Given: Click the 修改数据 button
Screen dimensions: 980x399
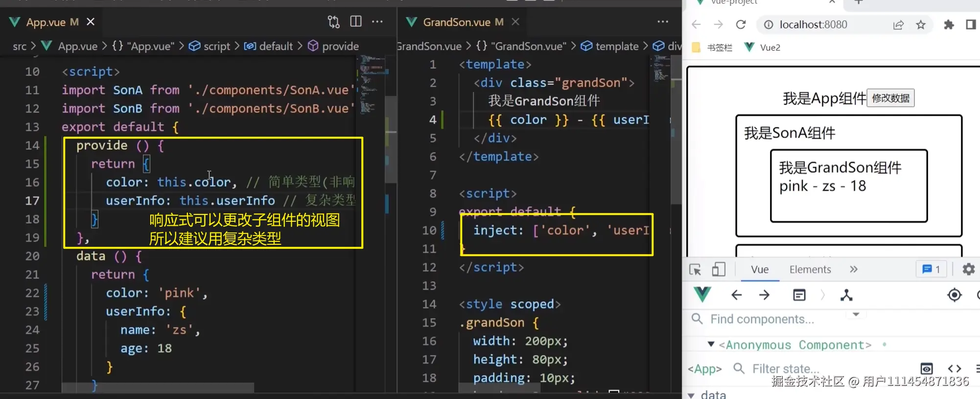Looking at the screenshot, I should click(x=890, y=98).
